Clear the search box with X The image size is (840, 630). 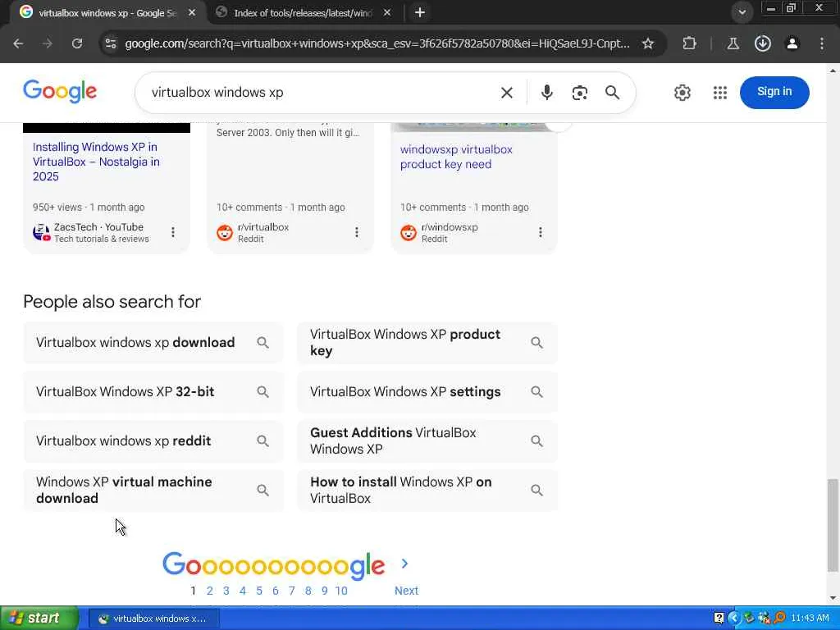[506, 93]
